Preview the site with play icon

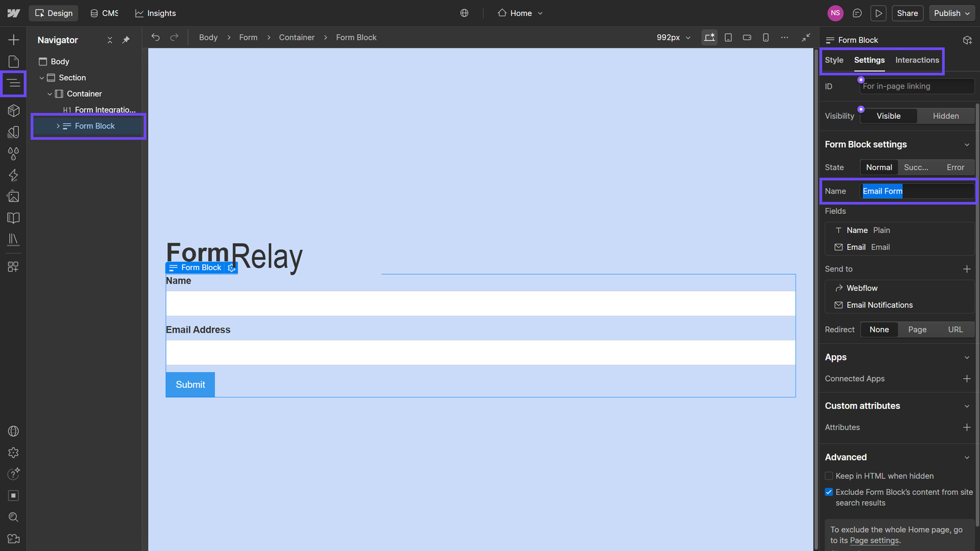click(879, 13)
